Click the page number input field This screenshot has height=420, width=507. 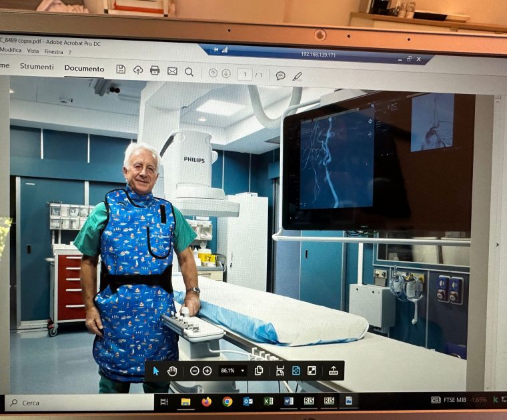(x=244, y=74)
